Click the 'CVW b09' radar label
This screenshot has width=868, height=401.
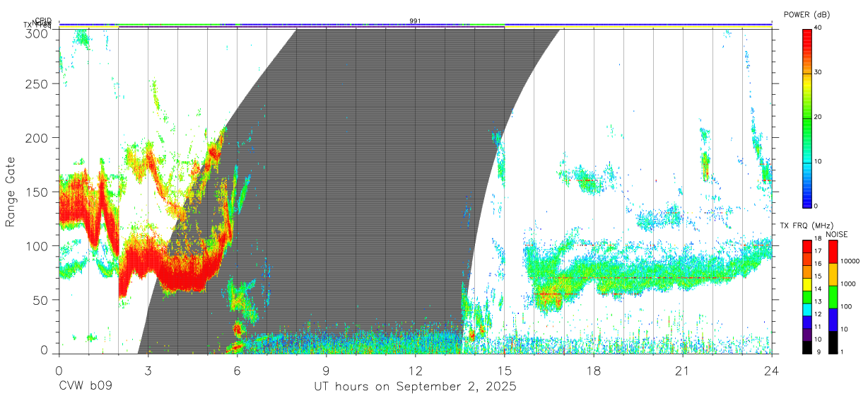tap(86, 388)
